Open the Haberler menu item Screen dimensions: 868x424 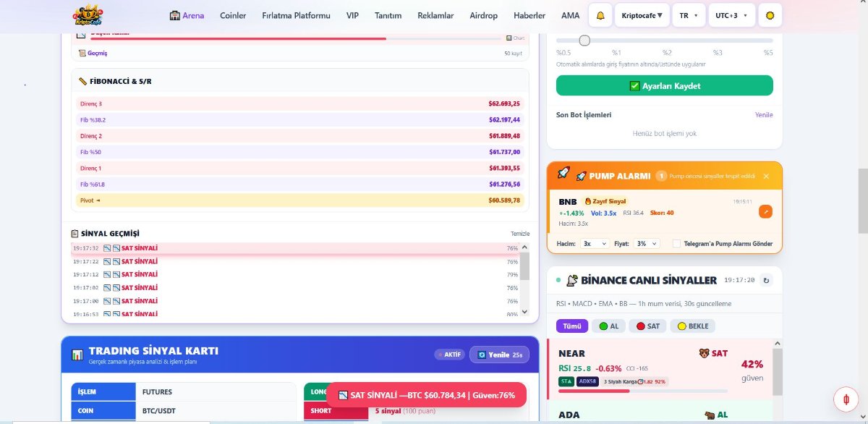pos(529,15)
